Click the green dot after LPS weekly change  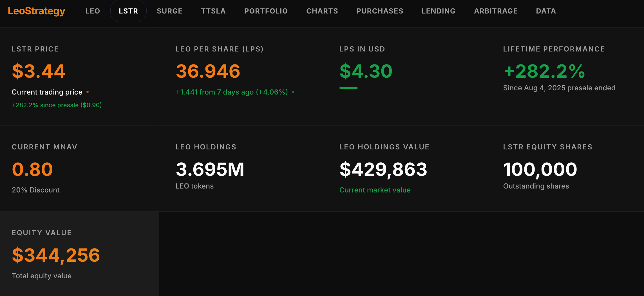(x=293, y=92)
